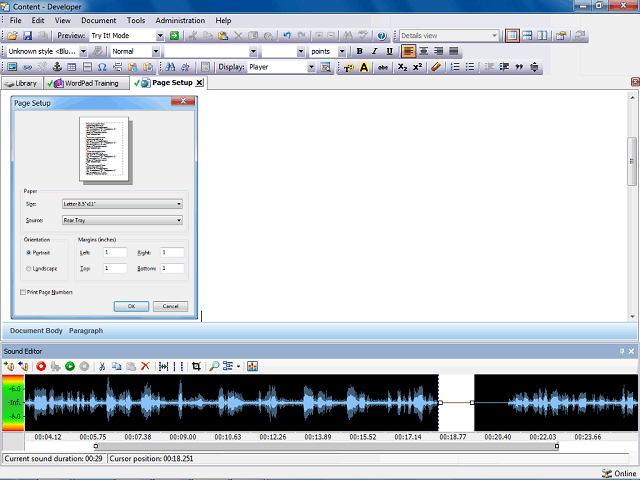Open the blue Help question icon
640x480 pixels.
pos(382,36)
